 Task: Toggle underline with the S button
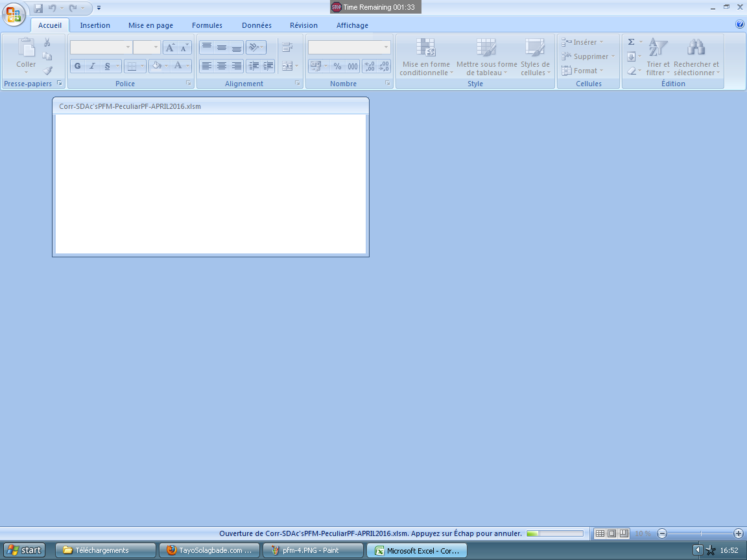[107, 66]
